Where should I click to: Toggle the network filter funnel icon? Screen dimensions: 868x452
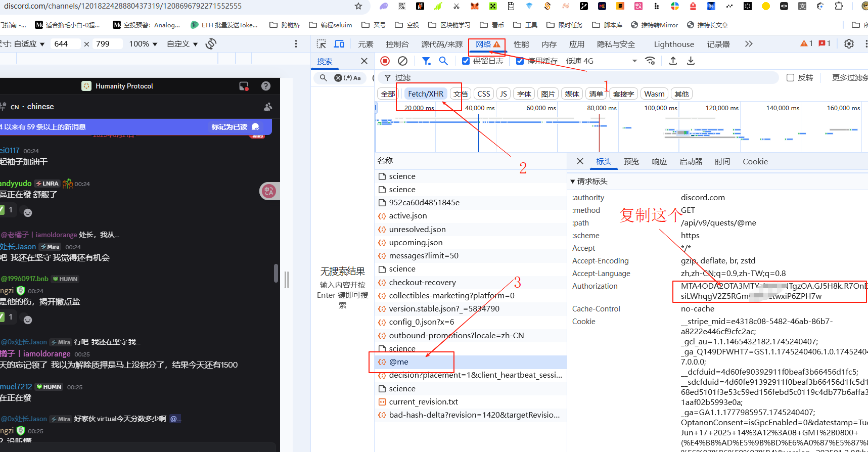pos(426,61)
